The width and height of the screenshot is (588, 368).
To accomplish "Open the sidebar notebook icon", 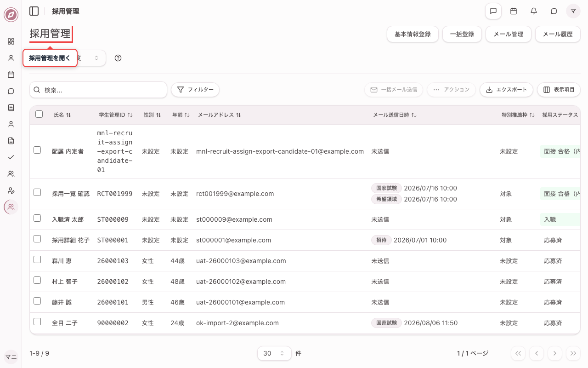I will [11, 108].
